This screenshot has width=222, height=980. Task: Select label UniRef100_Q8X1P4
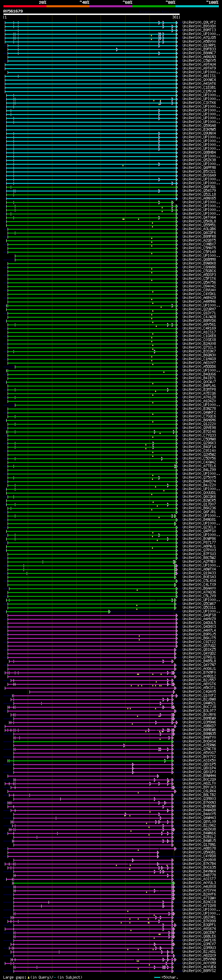(199, 768)
